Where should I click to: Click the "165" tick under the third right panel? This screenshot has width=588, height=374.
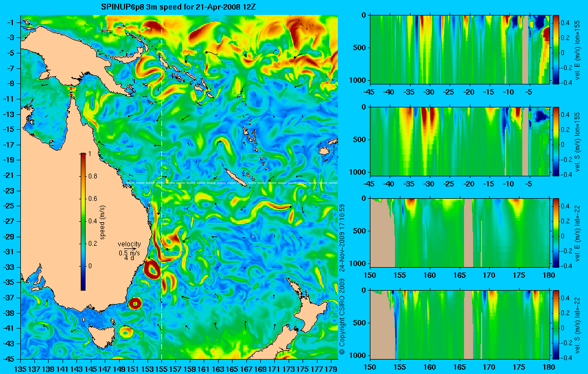pos(459,276)
